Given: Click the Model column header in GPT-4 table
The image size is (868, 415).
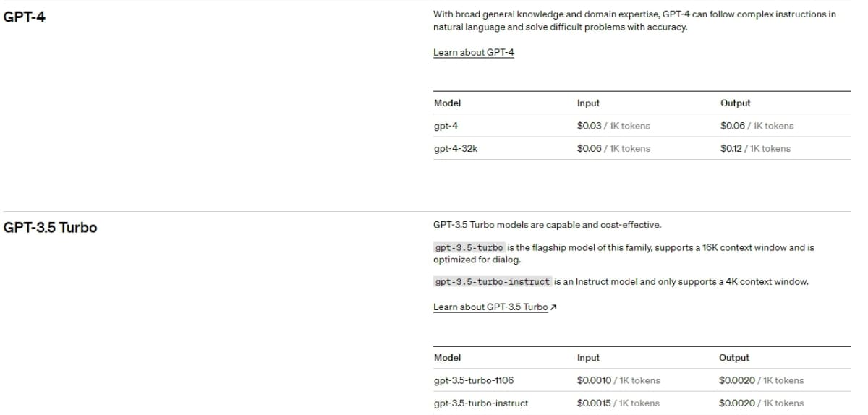Looking at the screenshot, I should click(x=447, y=103).
